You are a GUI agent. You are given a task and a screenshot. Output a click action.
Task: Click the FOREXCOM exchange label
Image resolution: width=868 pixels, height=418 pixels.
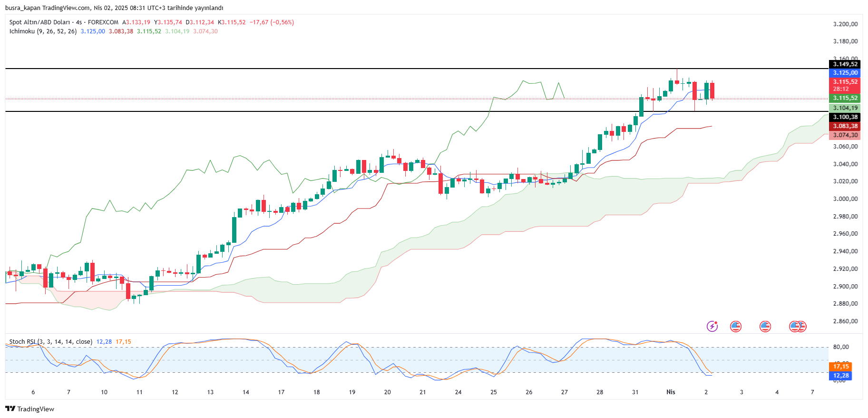coord(103,22)
